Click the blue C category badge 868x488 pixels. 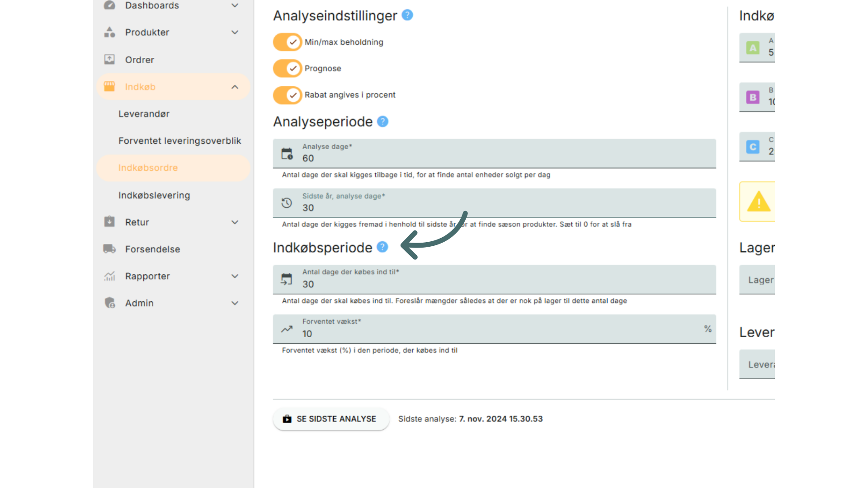(753, 147)
